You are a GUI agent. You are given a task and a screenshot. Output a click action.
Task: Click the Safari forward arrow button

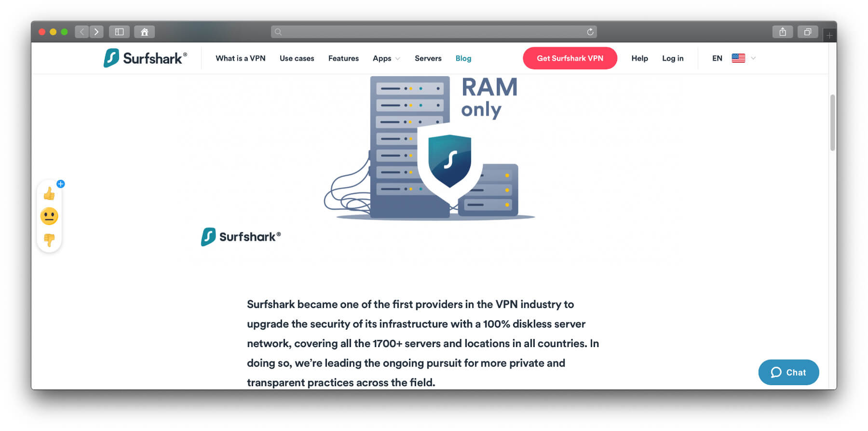click(x=96, y=32)
